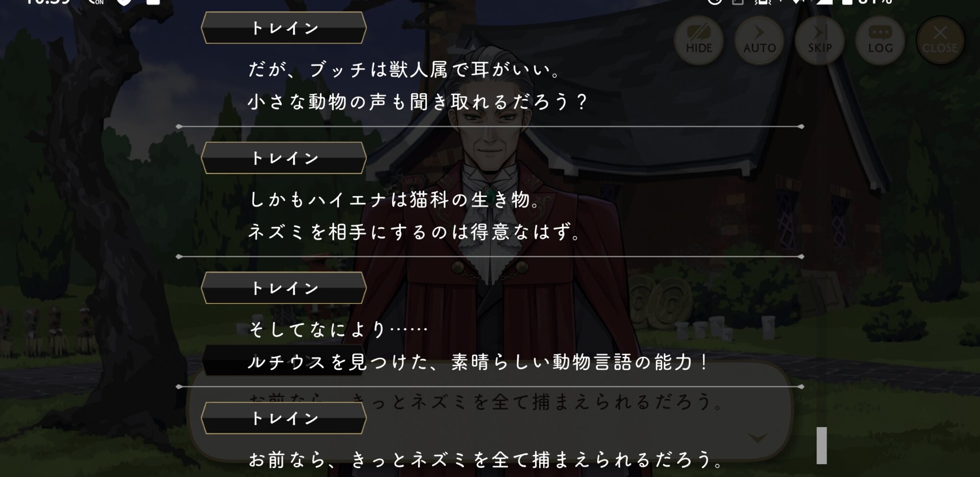Tap the shield icon in status bar

pyautogui.click(x=124, y=1)
